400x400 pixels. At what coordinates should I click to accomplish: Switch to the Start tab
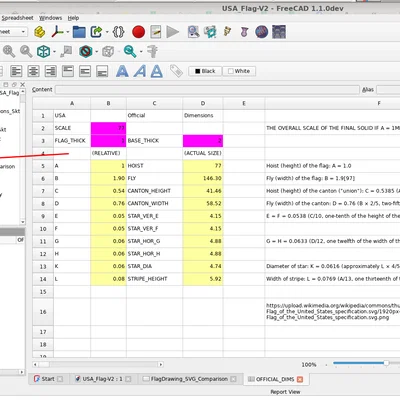pyautogui.click(x=49, y=379)
